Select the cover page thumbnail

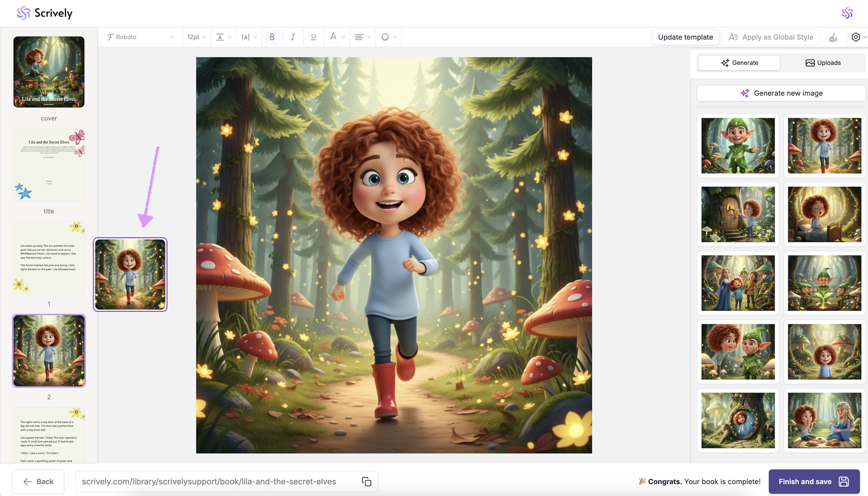[49, 72]
